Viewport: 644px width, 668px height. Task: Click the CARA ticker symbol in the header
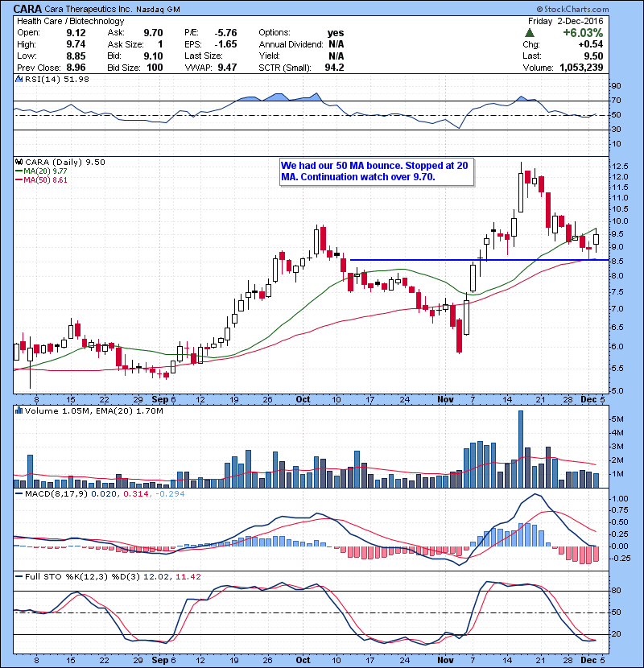pyautogui.click(x=27, y=9)
